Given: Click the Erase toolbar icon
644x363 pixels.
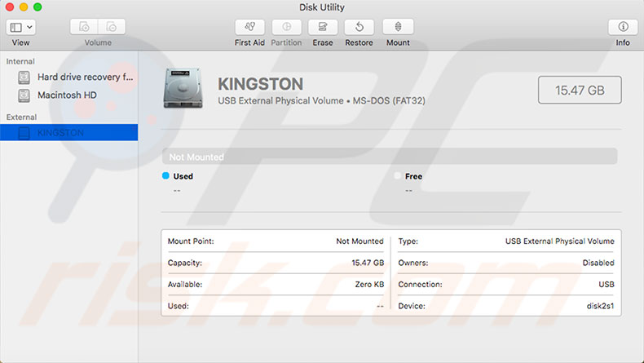Looking at the screenshot, I should point(323,27).
